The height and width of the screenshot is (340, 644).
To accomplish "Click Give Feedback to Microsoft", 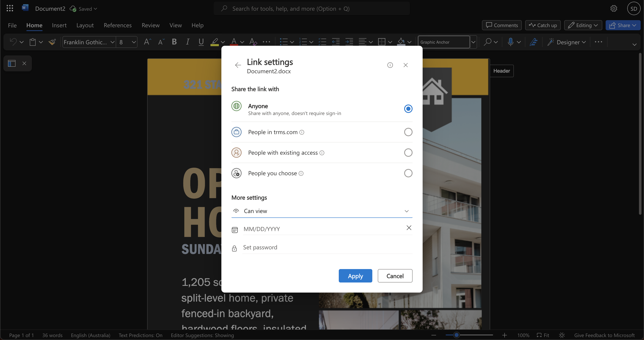I will (604, 335).
